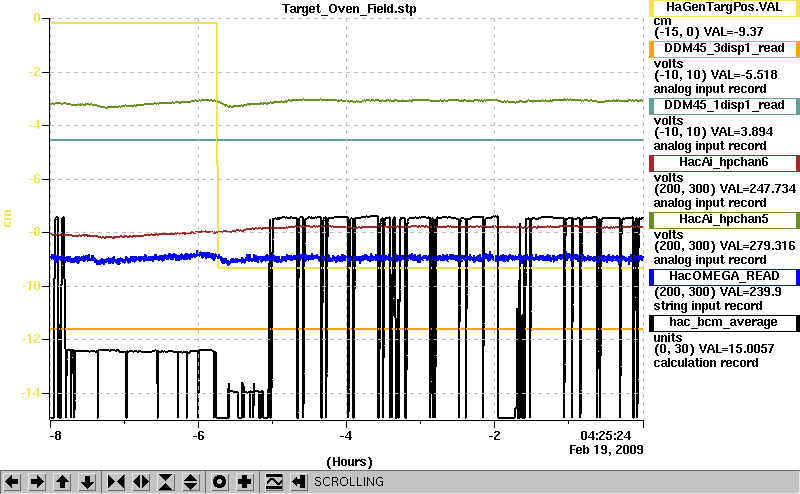Click the -6 tick label on the time axis
800x494 pixels.
[198, 436]
